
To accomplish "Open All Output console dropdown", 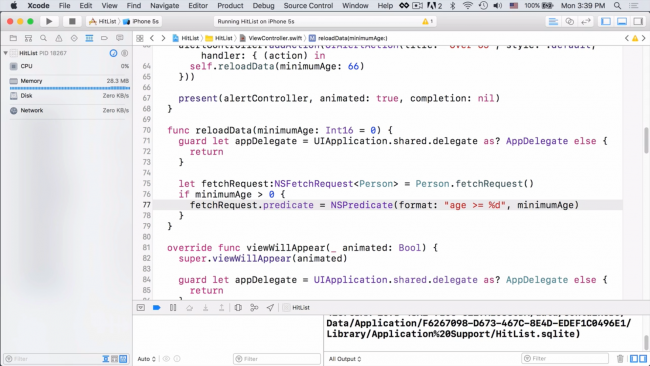I will click(344, 359).
